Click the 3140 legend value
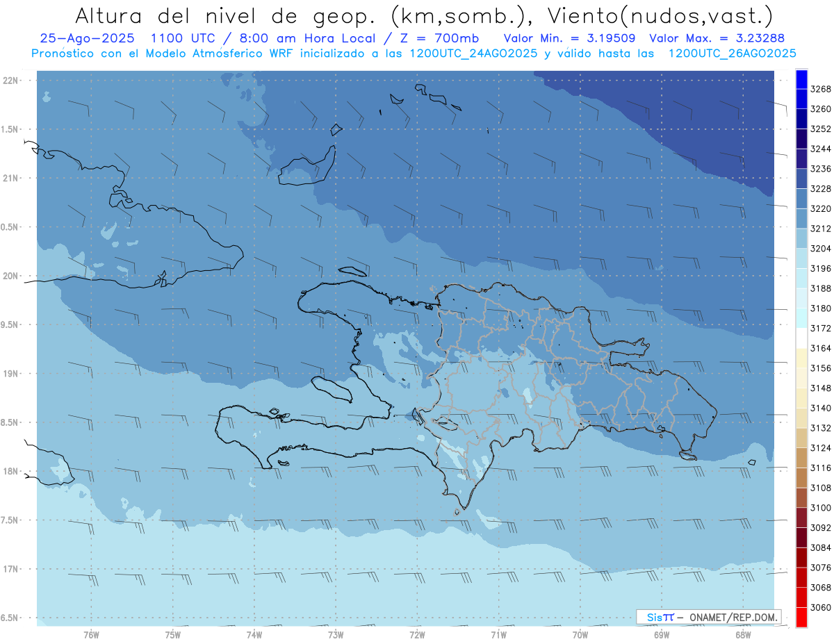Screen dimensions: 834x644 821,408
